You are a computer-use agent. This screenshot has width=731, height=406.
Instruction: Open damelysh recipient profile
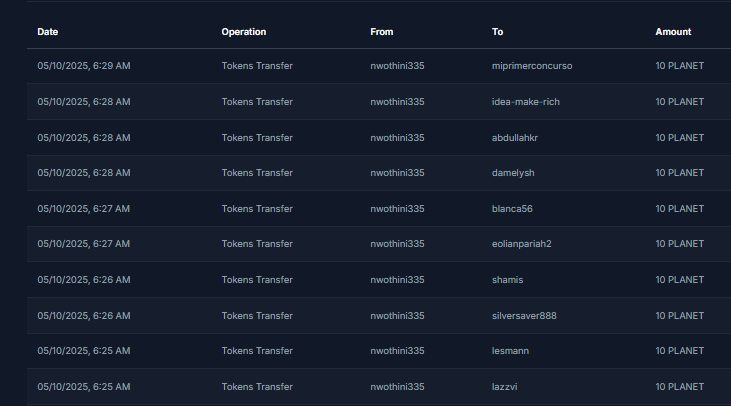(x=513, y=172)
